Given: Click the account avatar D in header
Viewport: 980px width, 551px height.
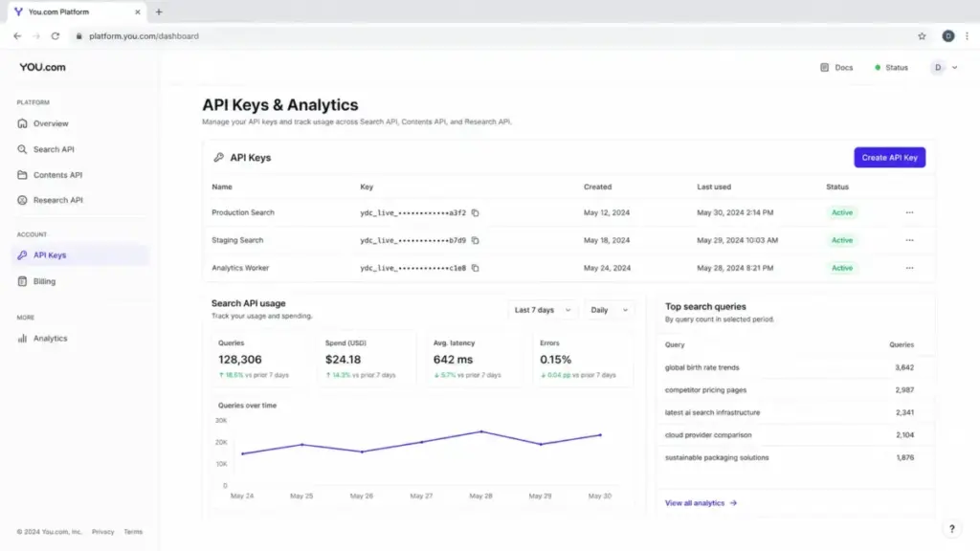Looking at the screenshot, I should point(938,68).
